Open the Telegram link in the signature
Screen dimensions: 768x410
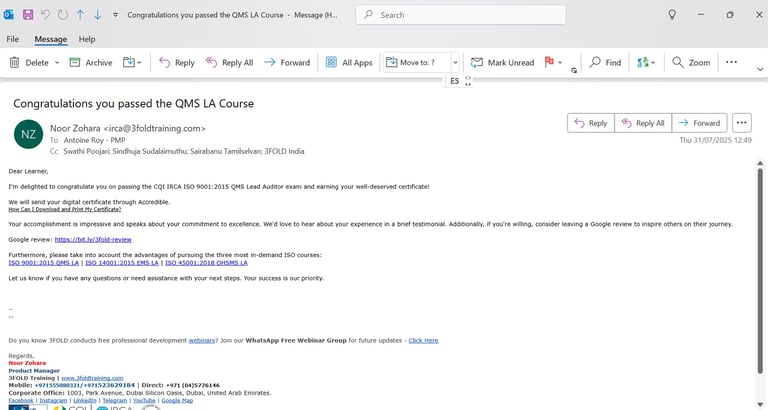(x=115, y=401)
